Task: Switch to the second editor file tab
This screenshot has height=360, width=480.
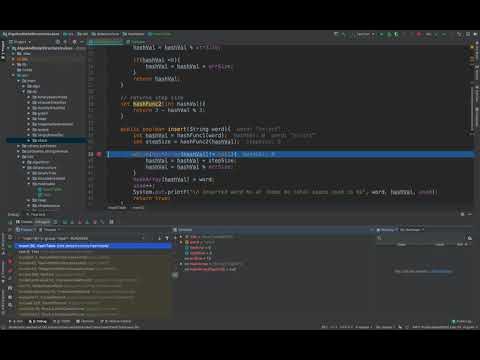Action: pyautogui.click(x=137, y=42)
